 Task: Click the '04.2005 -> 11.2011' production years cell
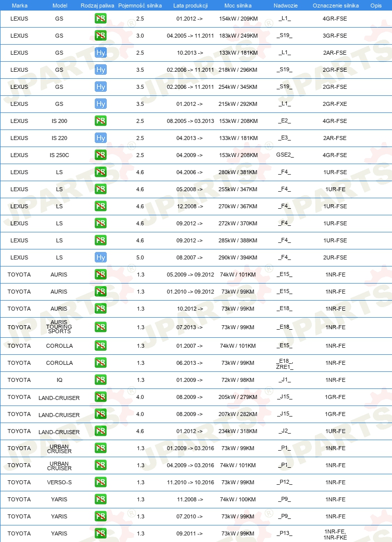(190, 36)
